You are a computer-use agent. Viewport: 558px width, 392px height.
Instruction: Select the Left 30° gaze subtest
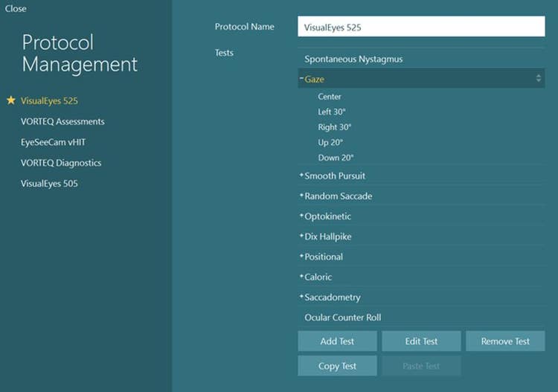pos(332,112)
